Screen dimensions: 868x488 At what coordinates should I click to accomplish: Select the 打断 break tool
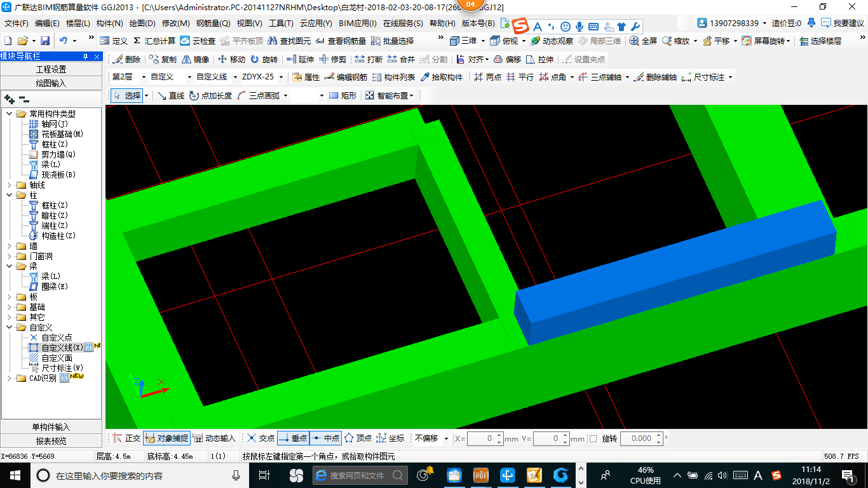pyautogui.click(x=369, y=59)
